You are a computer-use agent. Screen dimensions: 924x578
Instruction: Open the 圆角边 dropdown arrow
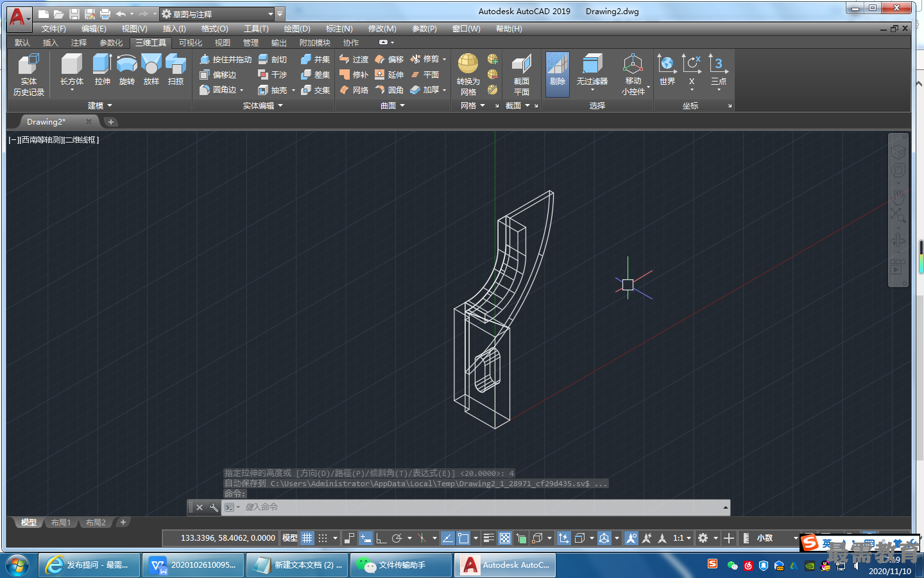[242, 91]
